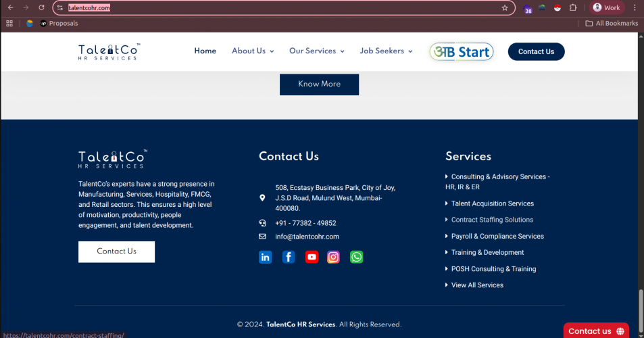Open Consulting & Advisory Services link
This screenshot has width=644, height=338.
tap(497, 182)
